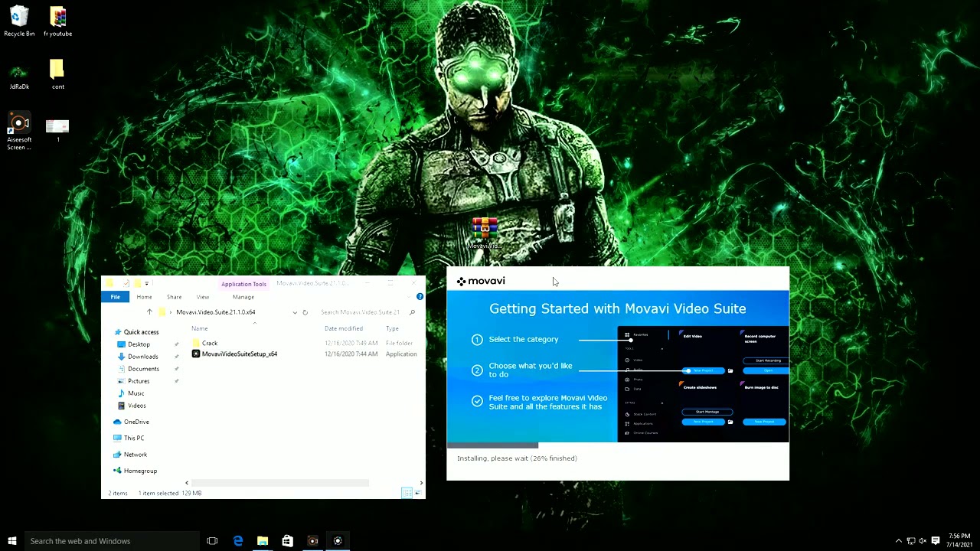Click the Search Movavi.Video.Suite field
This screenshot has width=980, height=551.
tap(360, 312)
